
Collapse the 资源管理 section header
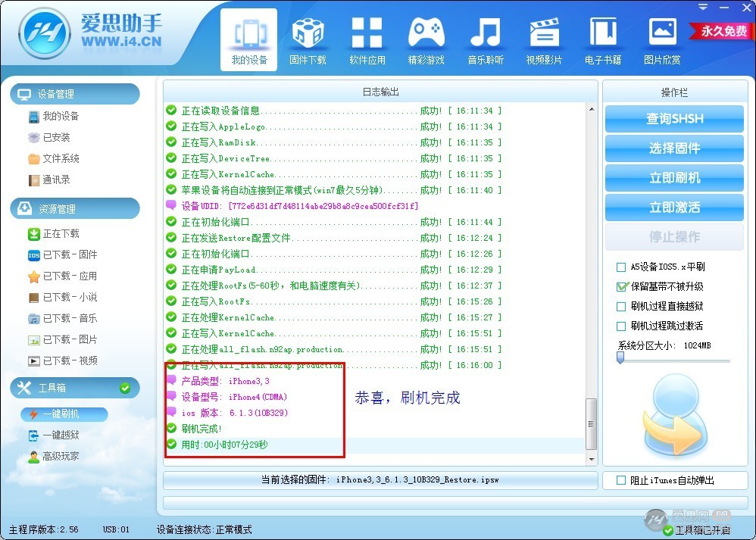click(x=75, y=209)
